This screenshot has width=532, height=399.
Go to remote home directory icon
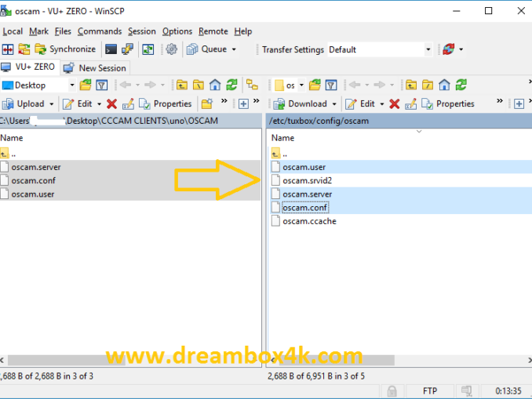click(444, 85)
